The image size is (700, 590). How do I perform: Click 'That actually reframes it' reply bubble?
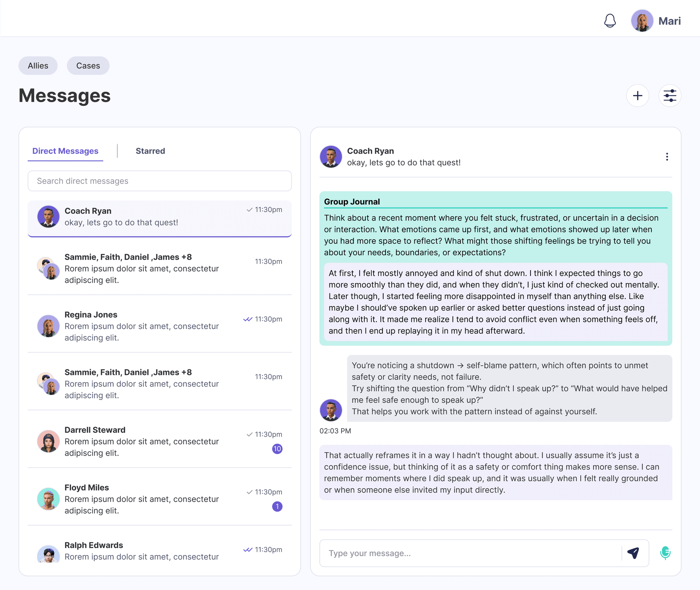(496, 472)
